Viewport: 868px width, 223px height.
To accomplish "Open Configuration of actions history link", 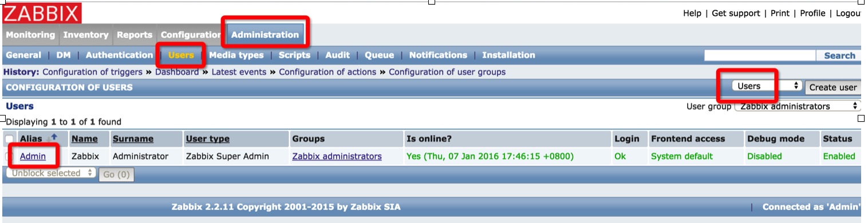I will click(x=328, y=72).
